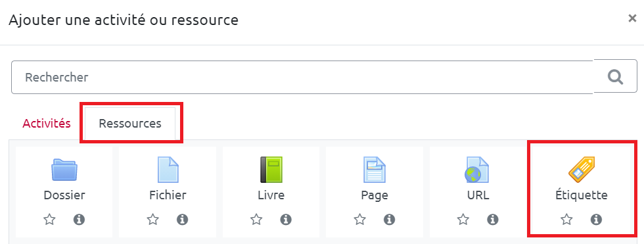Select the URL globe icon

(478, 170)
